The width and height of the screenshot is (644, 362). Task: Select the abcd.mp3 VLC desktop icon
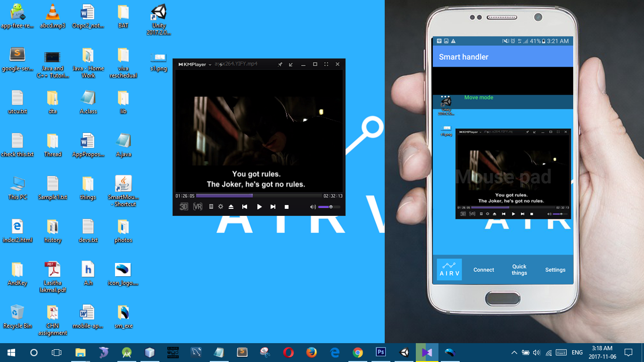pos(53,16)
